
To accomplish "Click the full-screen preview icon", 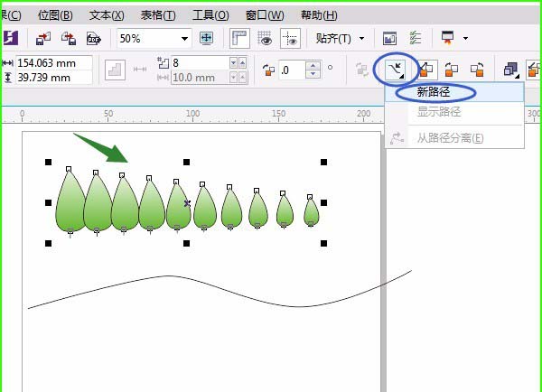I will pyautogui.click(x=207, y=38).
